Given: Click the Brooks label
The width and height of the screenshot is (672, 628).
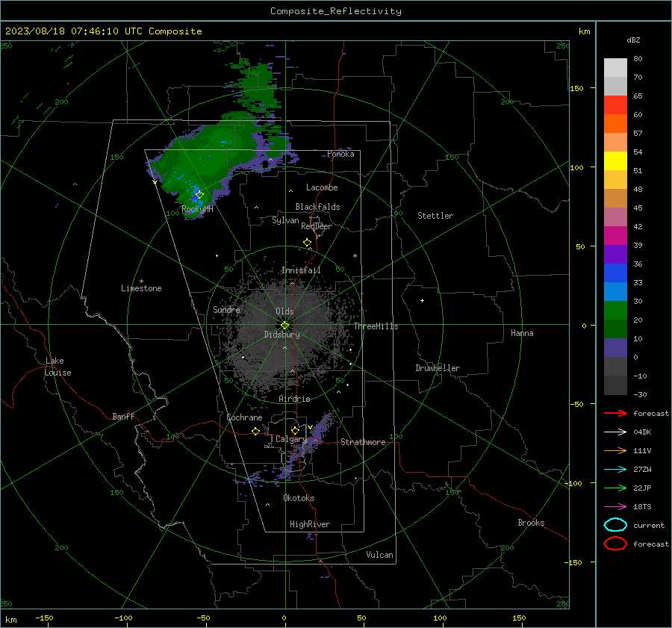Looking at the screenshot, I should pos(531,523).
